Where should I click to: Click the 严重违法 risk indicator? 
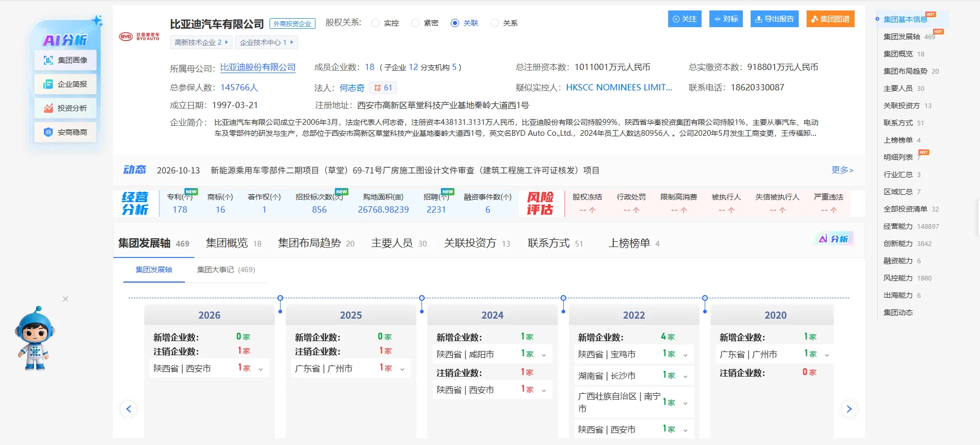point(829,203)
